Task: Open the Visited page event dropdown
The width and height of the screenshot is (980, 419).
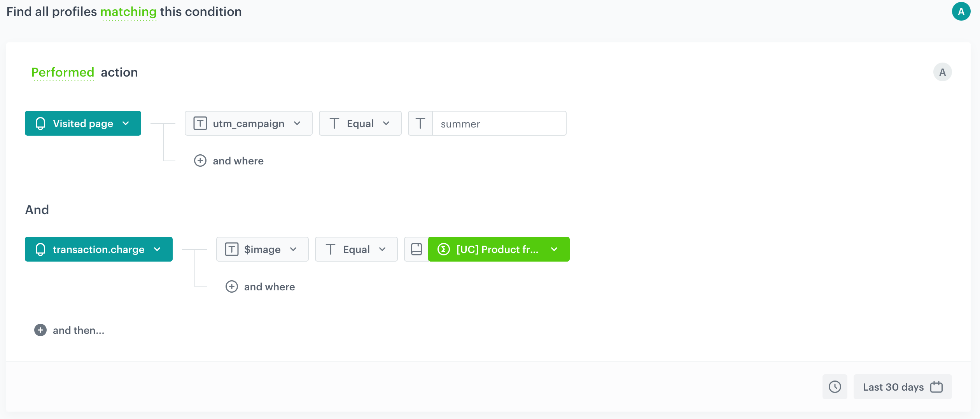Action: (83, 123)
